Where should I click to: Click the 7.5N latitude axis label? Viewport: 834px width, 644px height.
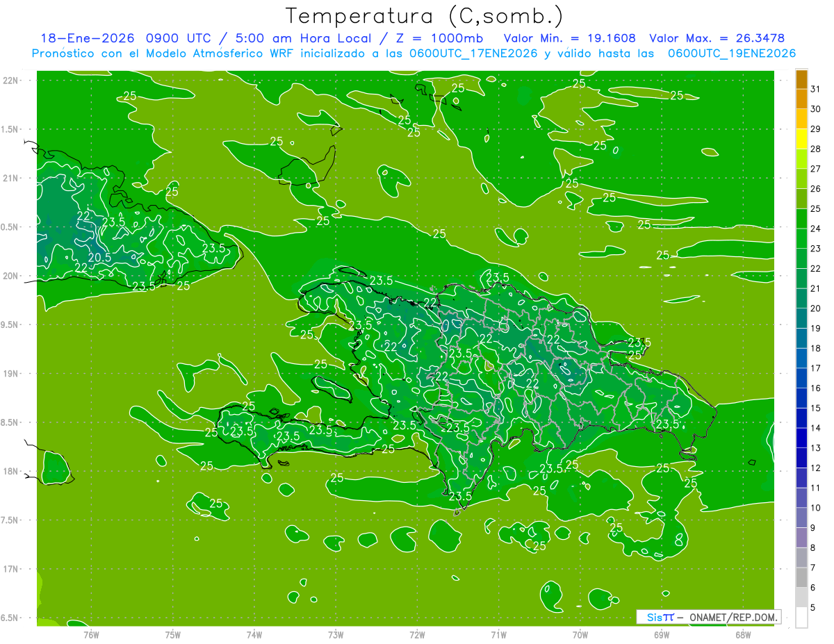[x=10, y=520]
